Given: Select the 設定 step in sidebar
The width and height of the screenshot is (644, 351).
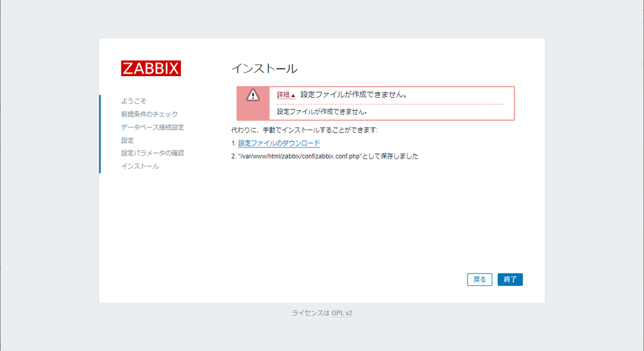Looking at the screenshot, I should (x=128, y=141).
